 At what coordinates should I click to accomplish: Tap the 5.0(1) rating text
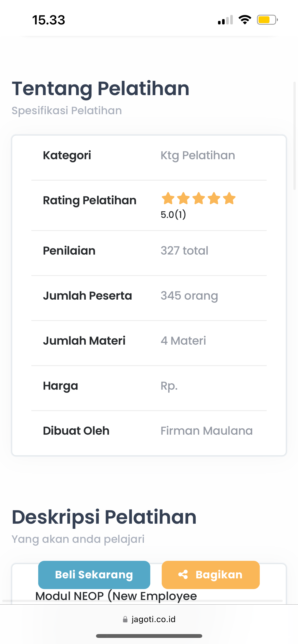tap(173, 214)
